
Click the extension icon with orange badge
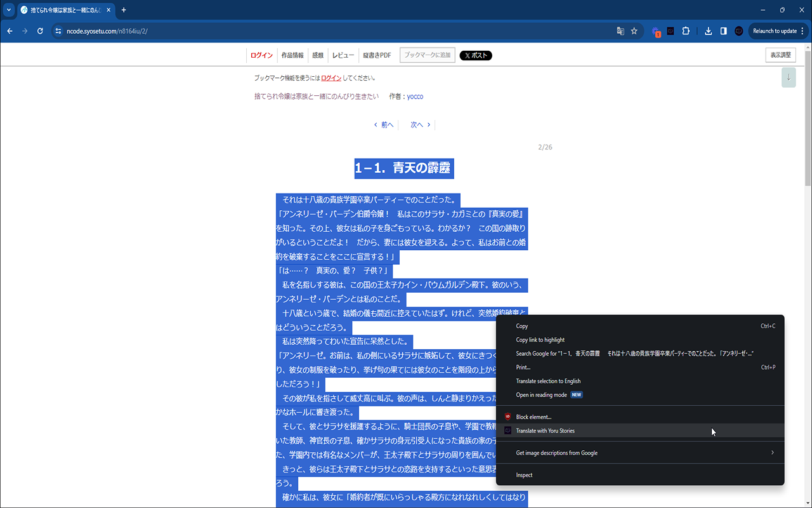point(656,31)
